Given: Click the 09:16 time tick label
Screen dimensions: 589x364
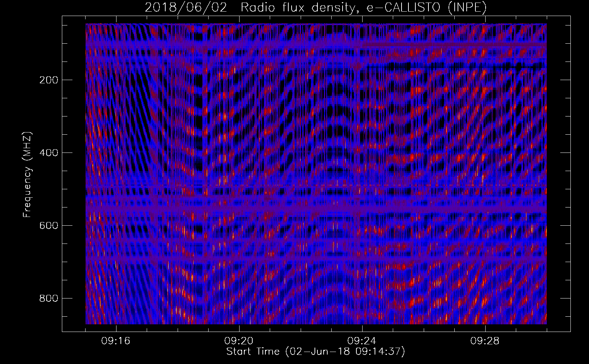Looking at the screenshot, I should [116, 341].
